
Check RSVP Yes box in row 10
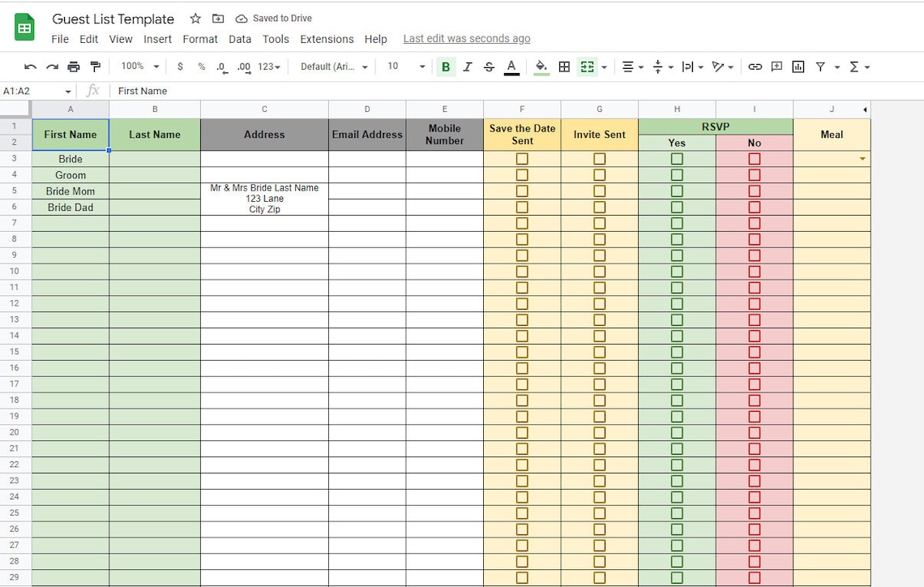coord(677,272)
